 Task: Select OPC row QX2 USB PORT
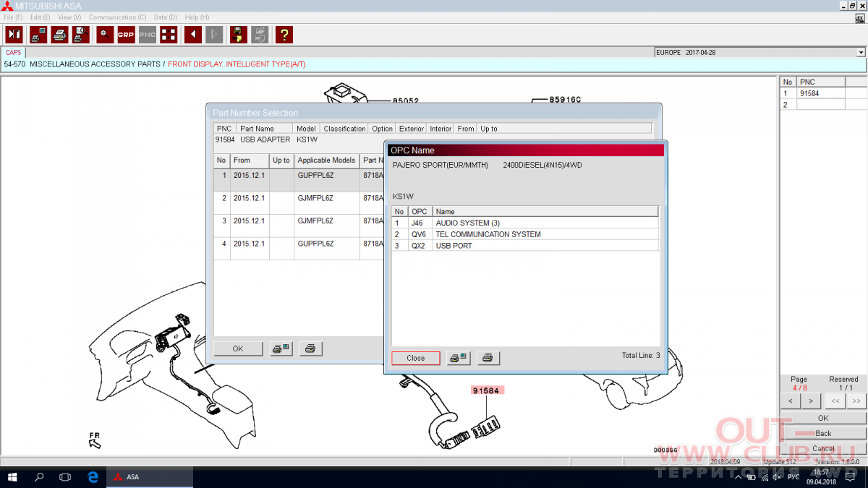(x=525, y=246)
